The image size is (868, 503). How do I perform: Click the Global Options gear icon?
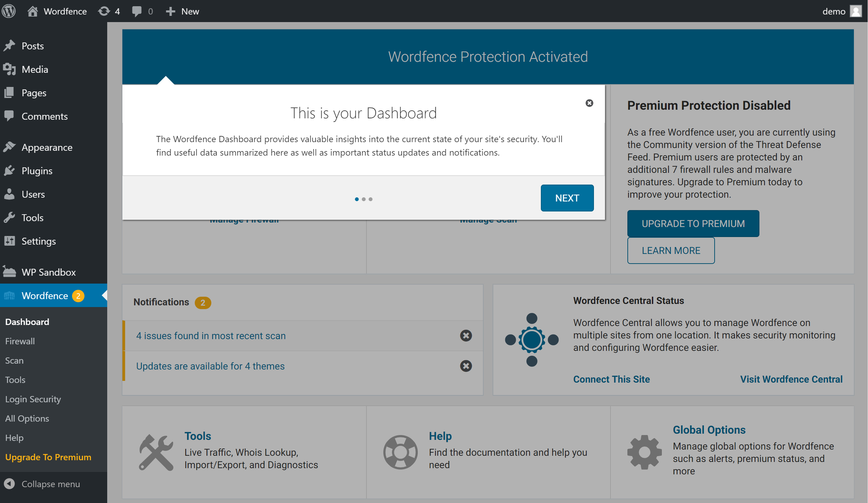click(x=644, y=452)
